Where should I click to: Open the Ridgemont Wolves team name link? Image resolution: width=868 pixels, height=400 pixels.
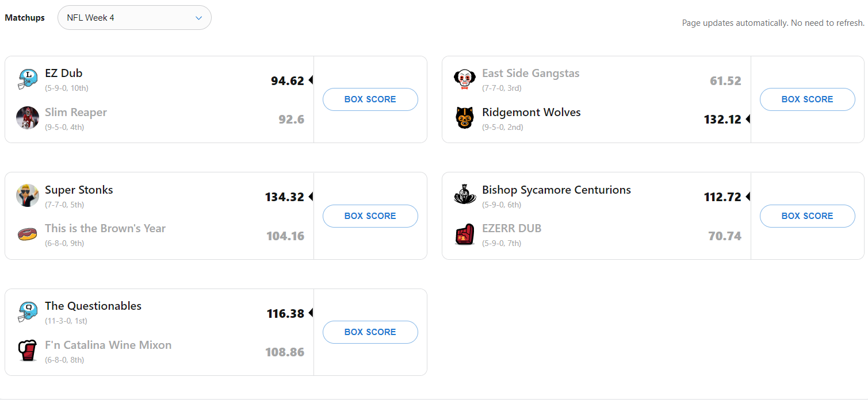point(531,113)
